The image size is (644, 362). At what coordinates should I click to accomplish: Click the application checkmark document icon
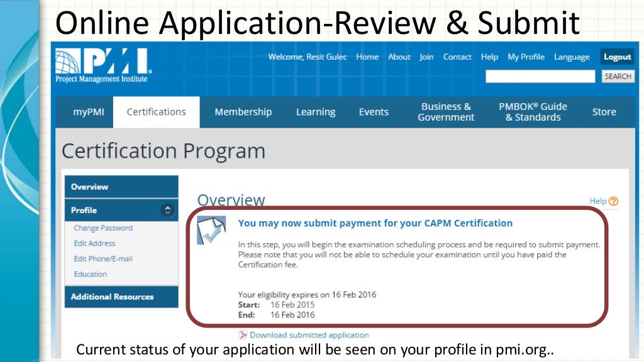coord(211,230)
